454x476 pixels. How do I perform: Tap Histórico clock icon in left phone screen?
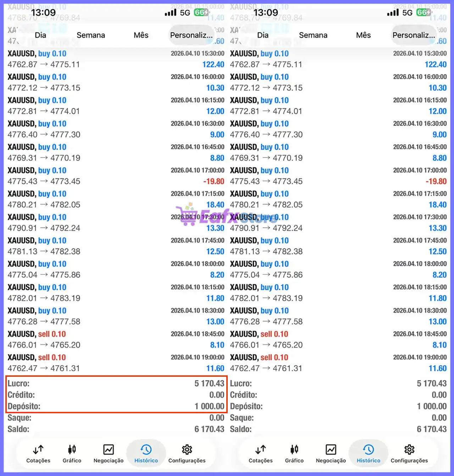(146, 449)
